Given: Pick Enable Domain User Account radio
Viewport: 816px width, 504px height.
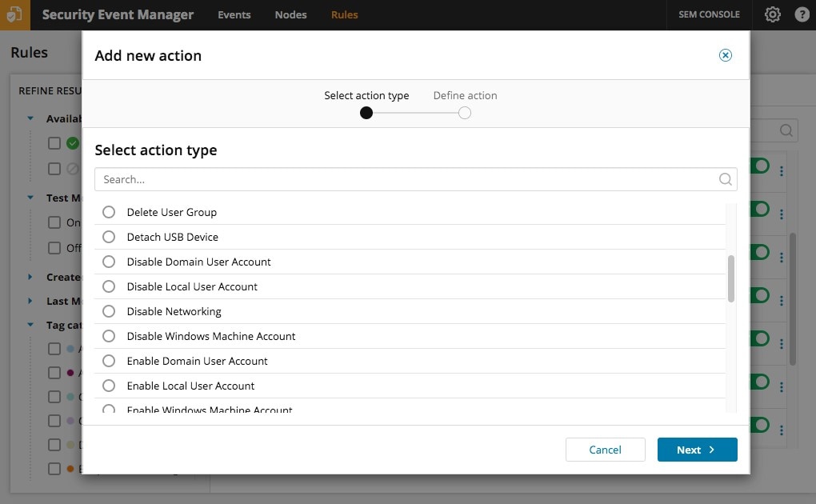Looking at the screenshot, I should pyautogui.click(x=109, y=361).
